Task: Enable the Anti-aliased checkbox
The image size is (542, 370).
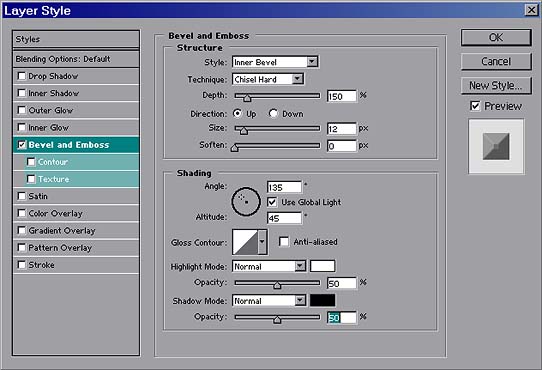Action: point(284,241)
